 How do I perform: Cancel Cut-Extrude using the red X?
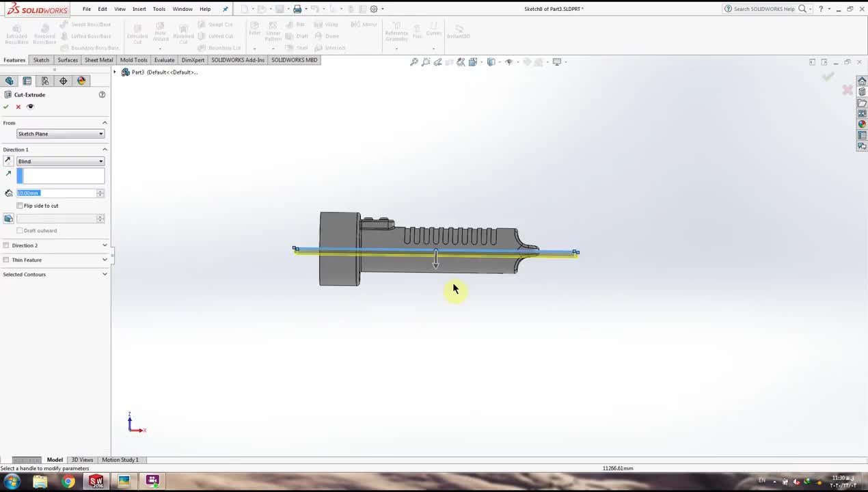click(18, 107)
